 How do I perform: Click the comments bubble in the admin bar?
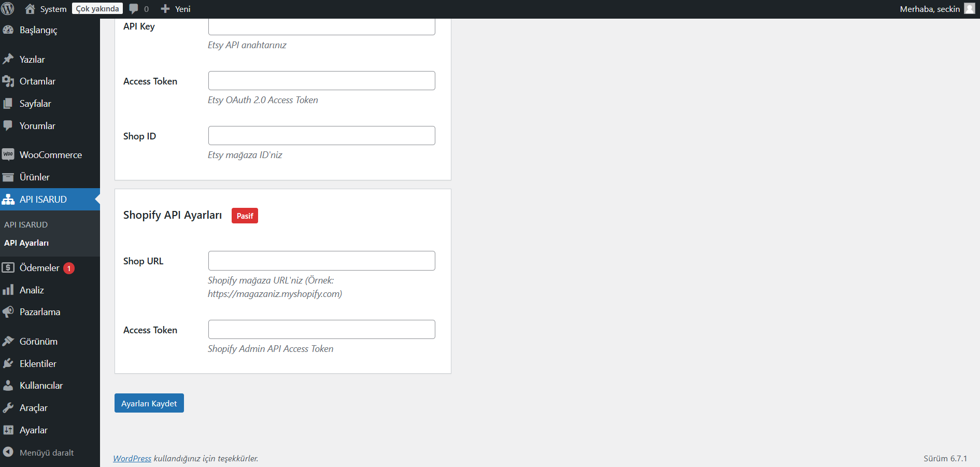click(133, 8)
